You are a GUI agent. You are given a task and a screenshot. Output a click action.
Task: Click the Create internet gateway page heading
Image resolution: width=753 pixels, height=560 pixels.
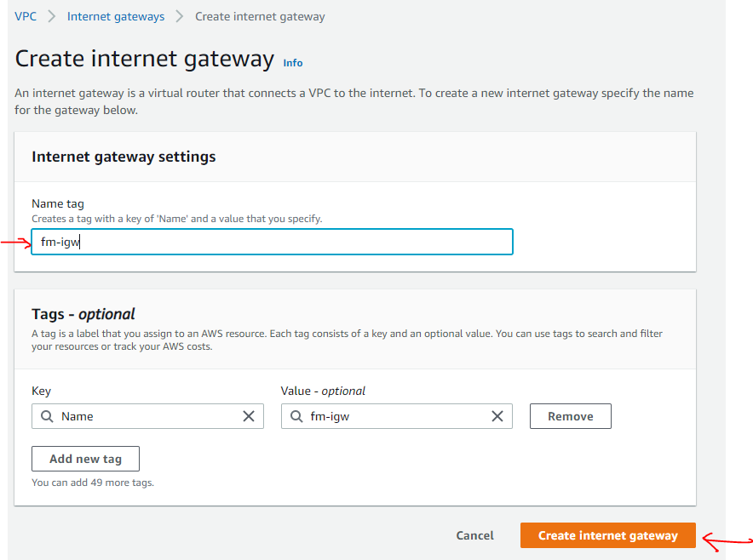pyautogui.click(x=145, y=60)
